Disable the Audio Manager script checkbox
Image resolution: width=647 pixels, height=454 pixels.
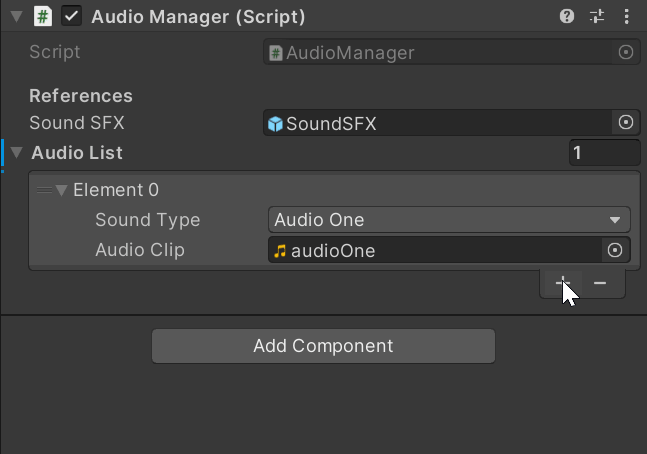coord(71,17)
